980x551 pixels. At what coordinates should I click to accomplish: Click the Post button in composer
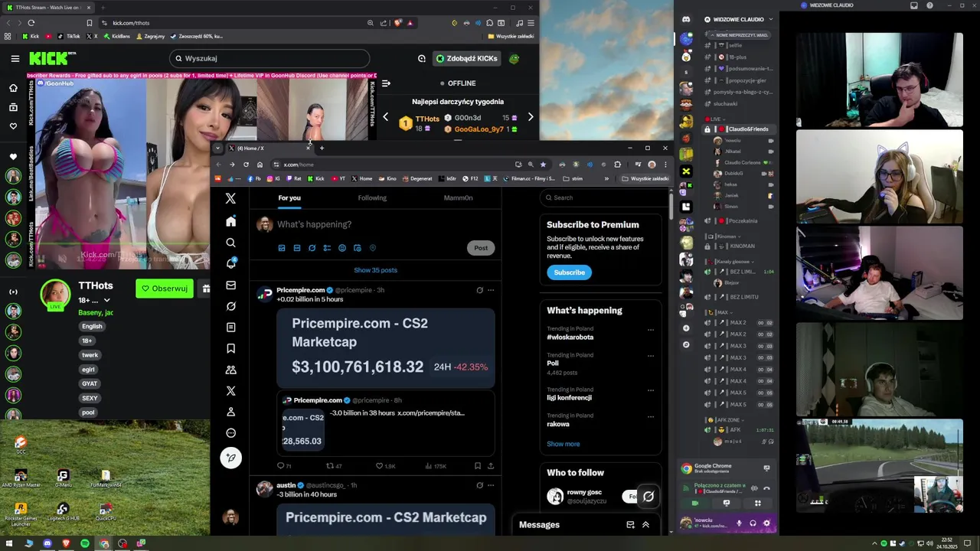[x=481, y=248]
